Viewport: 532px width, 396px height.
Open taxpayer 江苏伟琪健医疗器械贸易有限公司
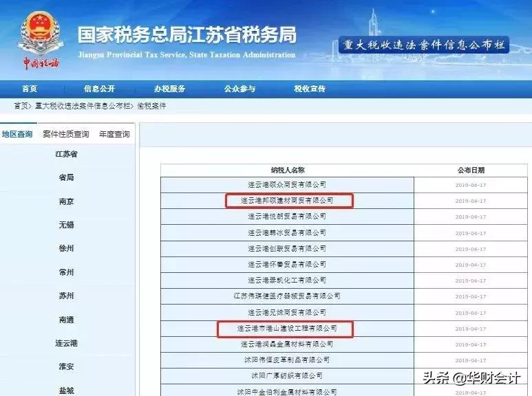pos(287,296)
